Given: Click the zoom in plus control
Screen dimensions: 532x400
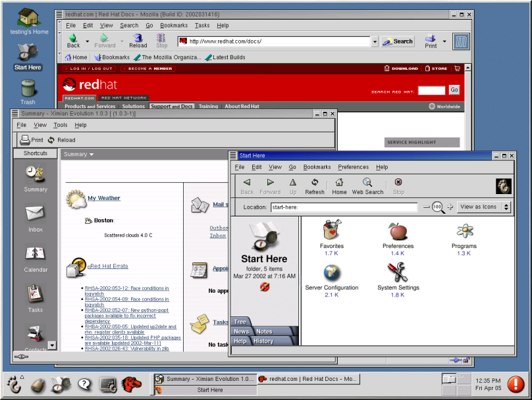Looking at the screenshot, I should click(x=450, y=207).
